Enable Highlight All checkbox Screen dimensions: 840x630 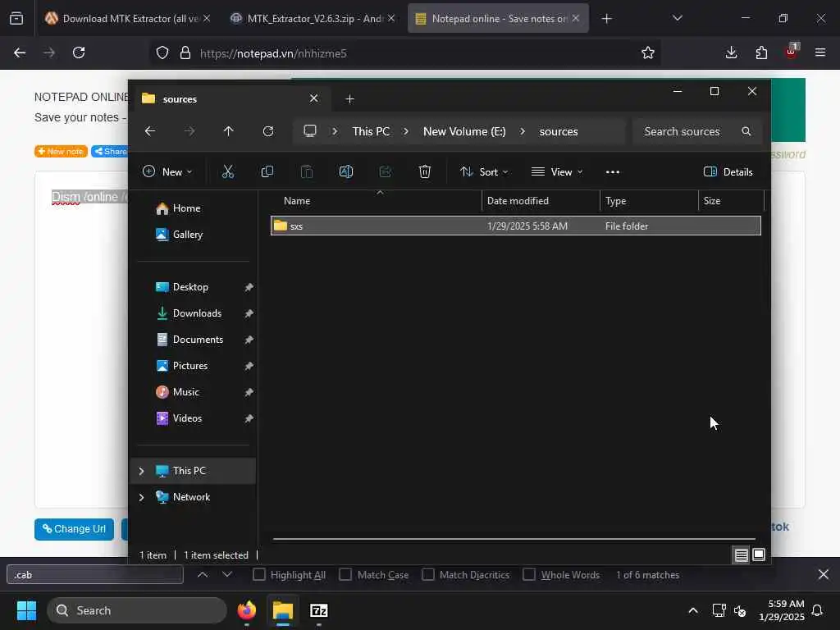258,575
